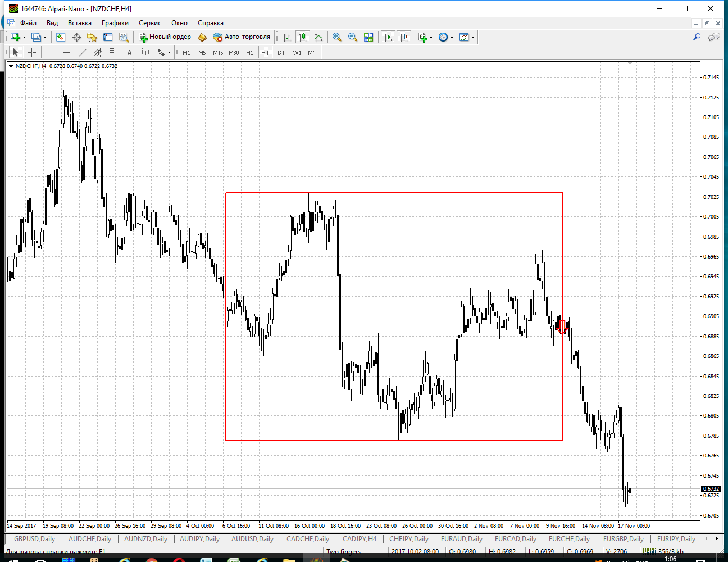
Task: Open the Сервис menu
Action: pyautogui.click(x=150, y=23)
